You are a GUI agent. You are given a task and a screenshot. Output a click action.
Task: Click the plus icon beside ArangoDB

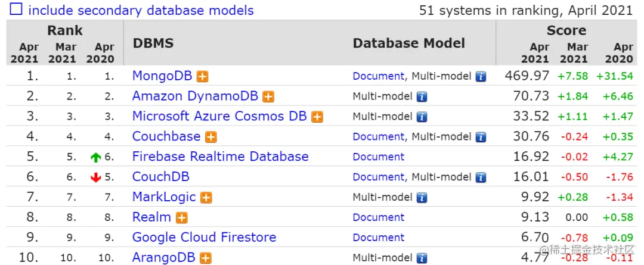(x=206, y=258)
